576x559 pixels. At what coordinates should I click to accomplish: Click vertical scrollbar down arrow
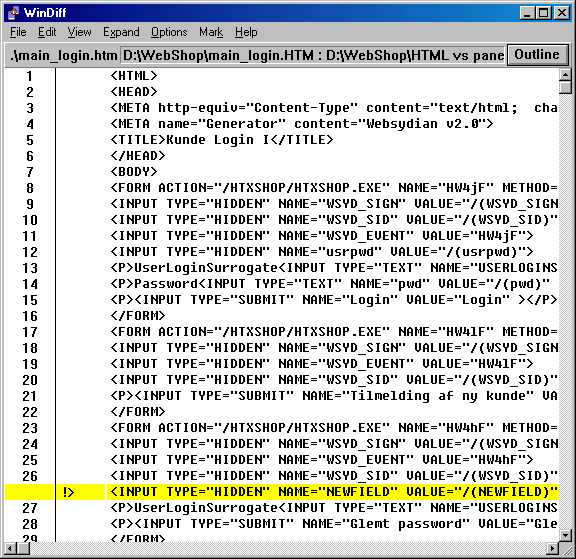tap(565, 535)
